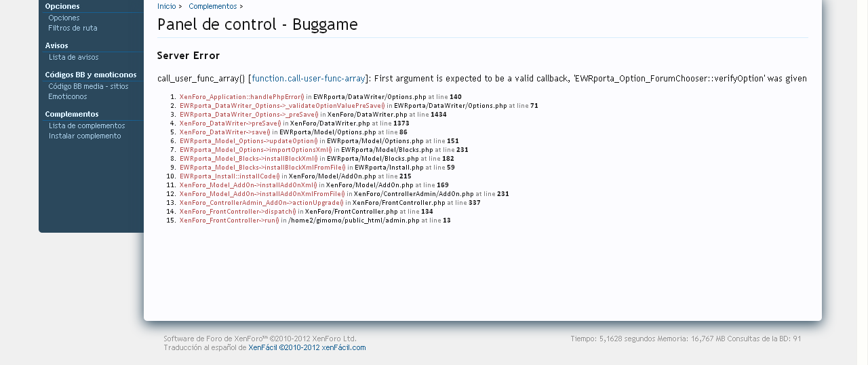This screenshot has width=868, height=365.
Task: Click the Inicio breadcrumb link
Action: 166,6
